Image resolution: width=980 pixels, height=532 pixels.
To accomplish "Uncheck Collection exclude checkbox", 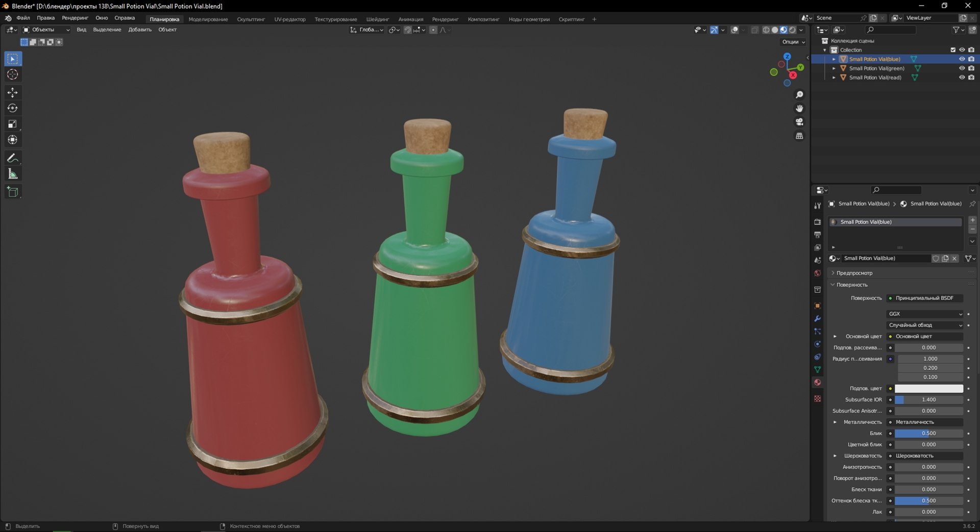I will pos(953,50).
